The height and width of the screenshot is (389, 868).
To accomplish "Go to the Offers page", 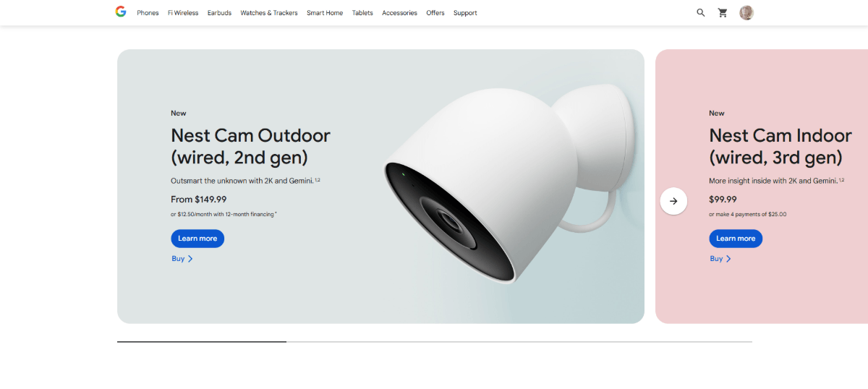I will (x=435, y=13).
